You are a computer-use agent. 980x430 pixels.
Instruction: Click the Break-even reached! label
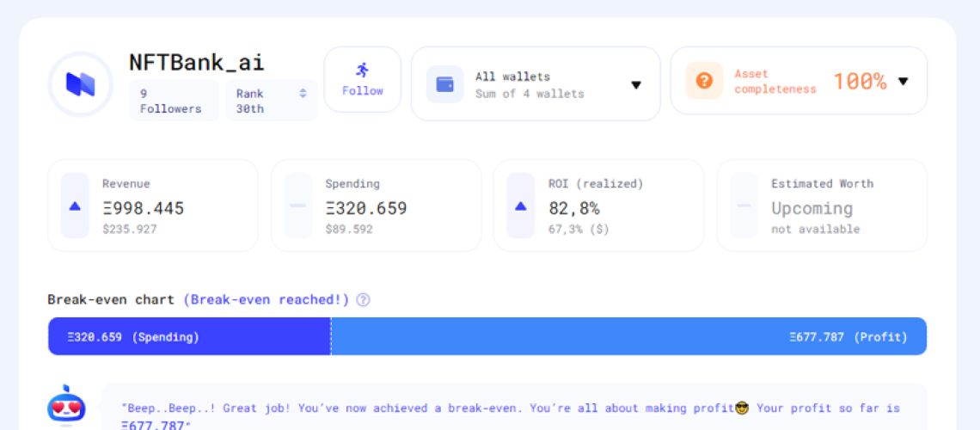pos(266,300)
